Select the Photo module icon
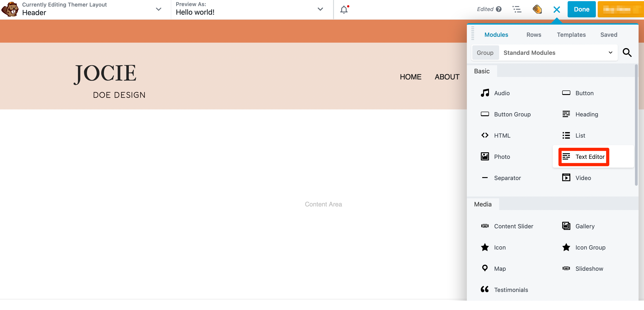644x310 pixels. click(485, 157)
